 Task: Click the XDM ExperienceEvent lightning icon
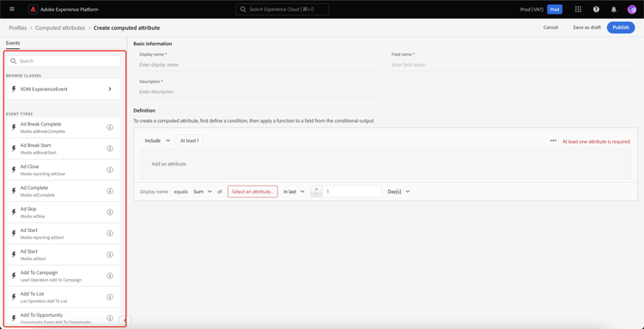[x=14, y=89]
